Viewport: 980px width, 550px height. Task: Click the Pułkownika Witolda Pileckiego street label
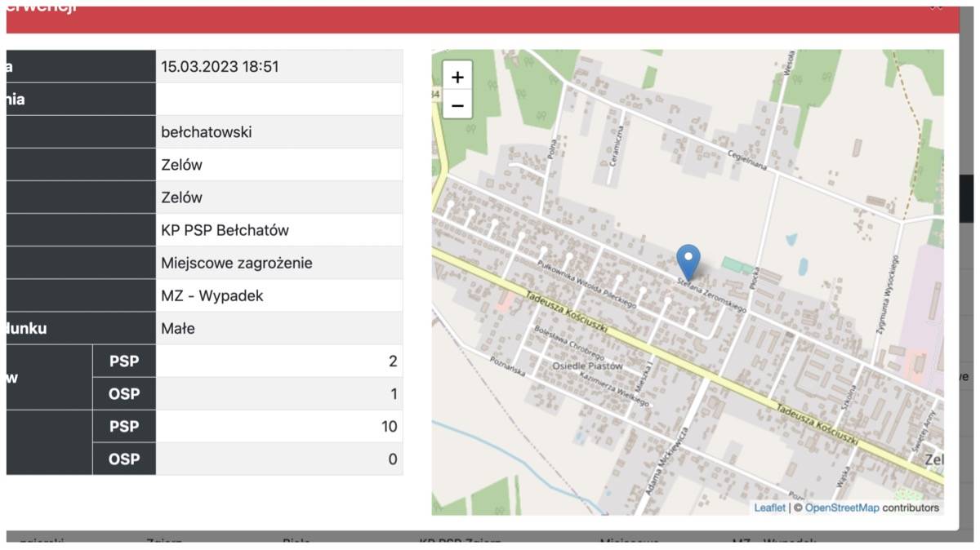click(585, 280)
